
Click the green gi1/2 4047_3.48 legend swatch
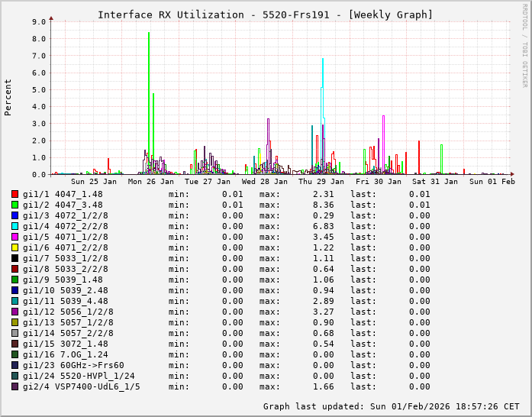click(x=15, y=205)
